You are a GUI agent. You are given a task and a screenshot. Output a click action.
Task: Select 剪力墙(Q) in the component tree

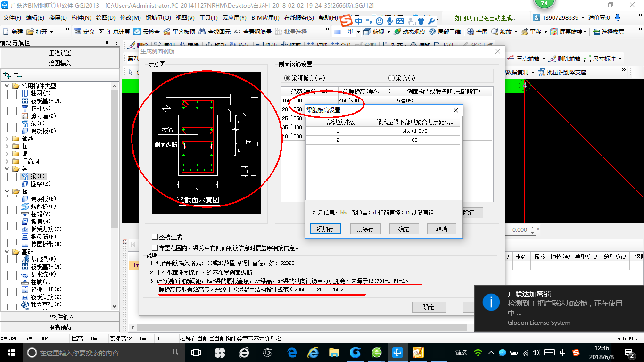point(39,116)
